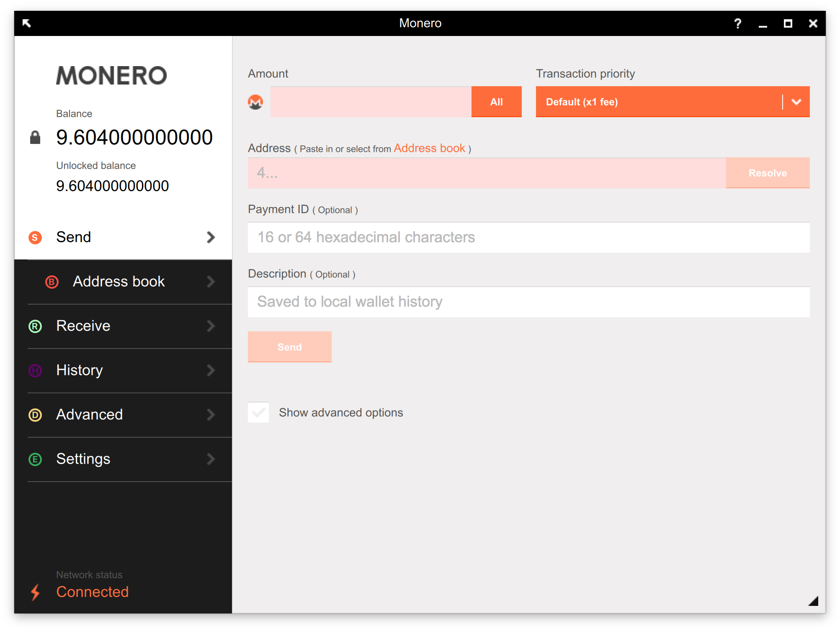Viewport: 840px width, 631px height.
Task: Click the yellow D Advanced icon
Action: (x=35, y=415)
